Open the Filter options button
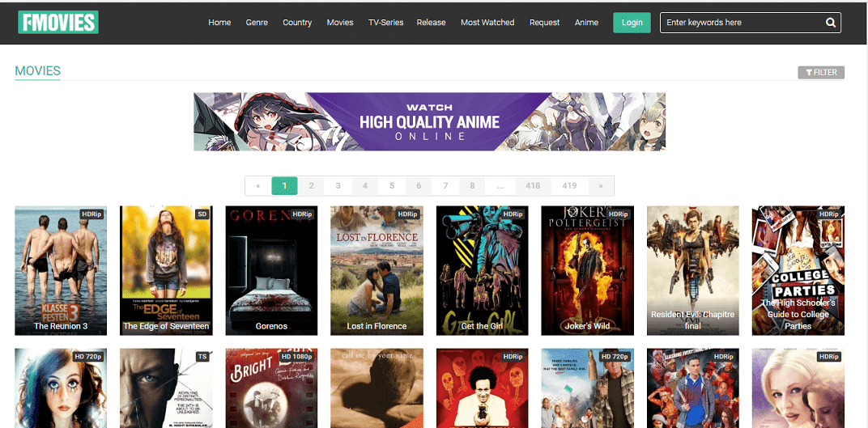This screenshot has width=868, height=428. pos(821,73)
